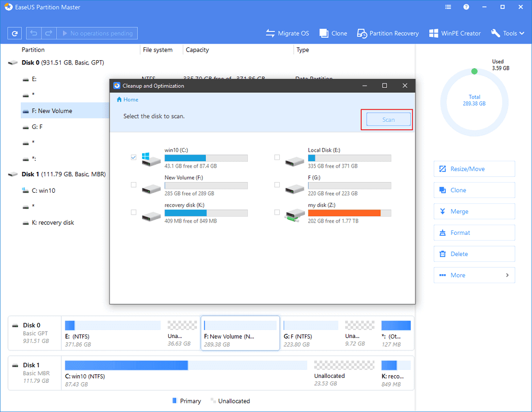532x412 pixels.
Task: Open WinPE Creator
Action: coord(455,33)
